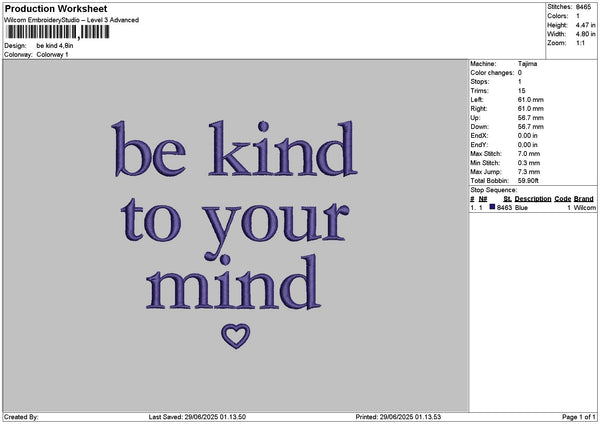This screenshot has height=424, width=600.
Task: Click the Stop Sequence heading
Action: click(x=494, y=190)
